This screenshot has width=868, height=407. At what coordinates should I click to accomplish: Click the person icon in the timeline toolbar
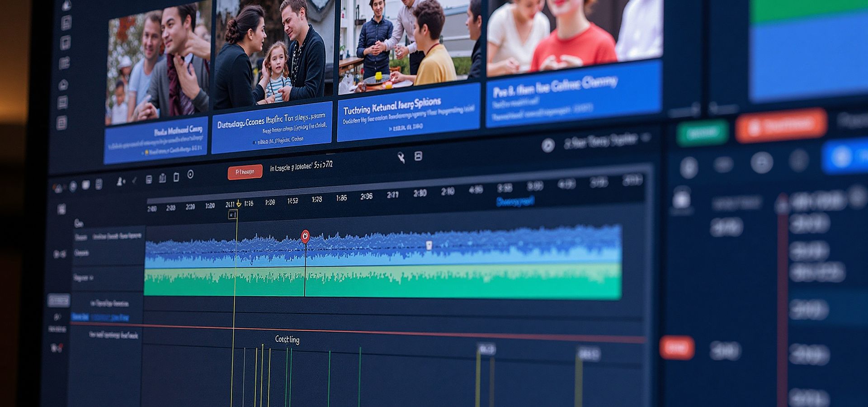pos(120,181)
